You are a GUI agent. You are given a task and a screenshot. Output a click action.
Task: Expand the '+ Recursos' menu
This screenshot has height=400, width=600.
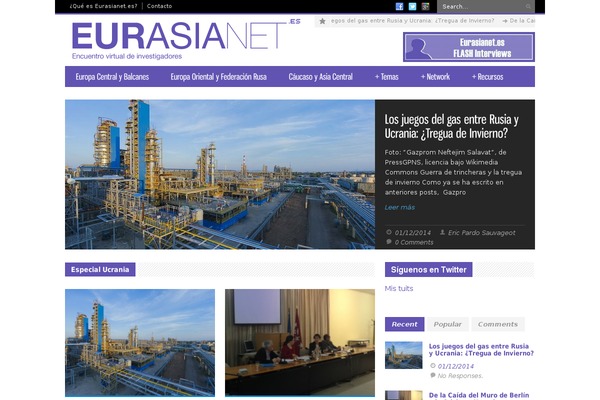click(x=488, y=77)
